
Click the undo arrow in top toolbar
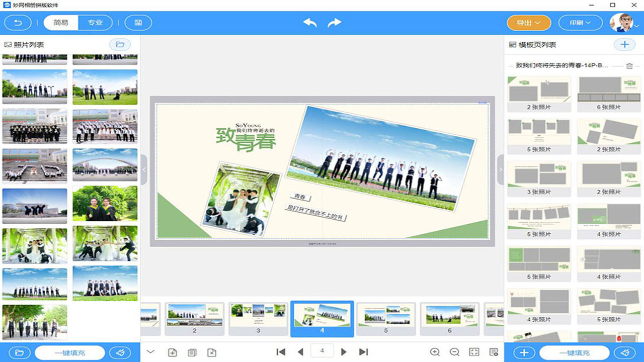pyautogui.click(x=310, y=23)
